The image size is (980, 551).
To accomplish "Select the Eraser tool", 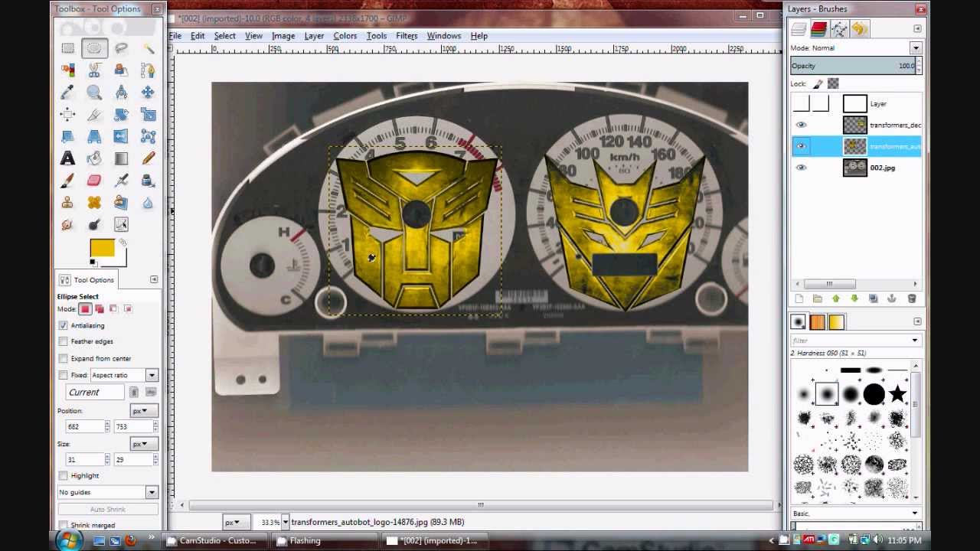I will (94, 181).
